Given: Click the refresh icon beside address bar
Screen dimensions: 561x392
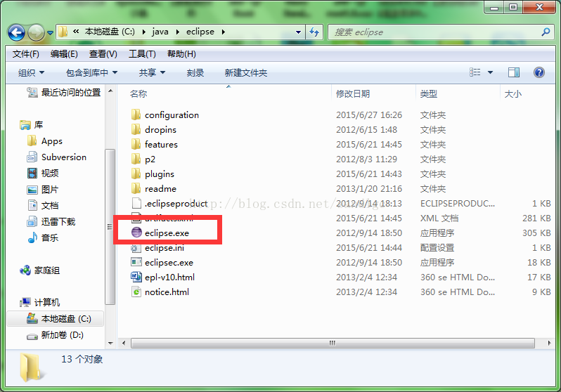Looking at the screenshot, I should pyautogui.click(x=314, y=32).
